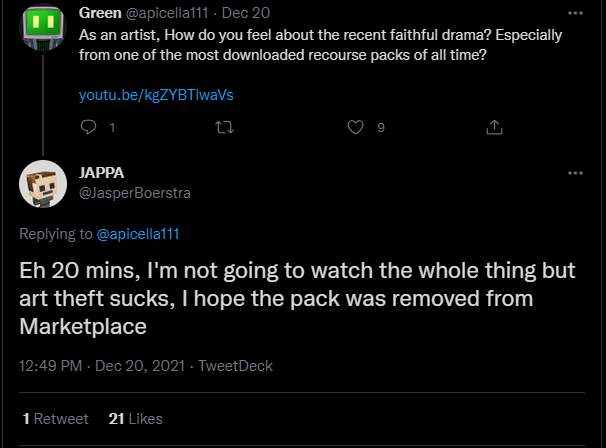Open Green's display name profile
This screenshot has height=448, width=606.
(98, 15)
